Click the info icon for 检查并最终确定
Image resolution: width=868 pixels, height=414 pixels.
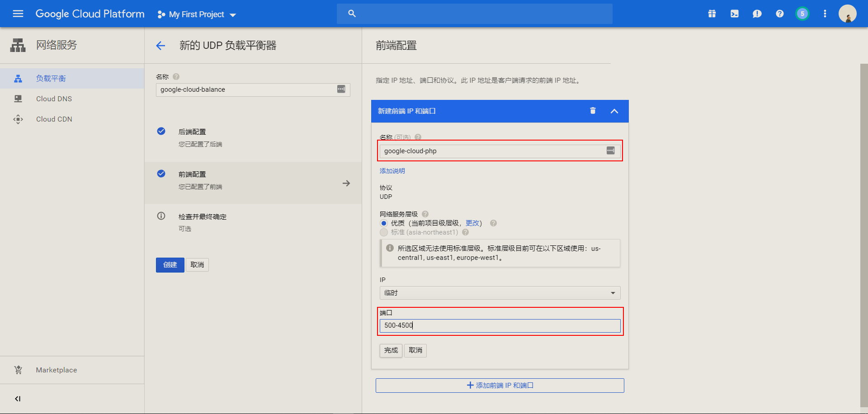161,216
